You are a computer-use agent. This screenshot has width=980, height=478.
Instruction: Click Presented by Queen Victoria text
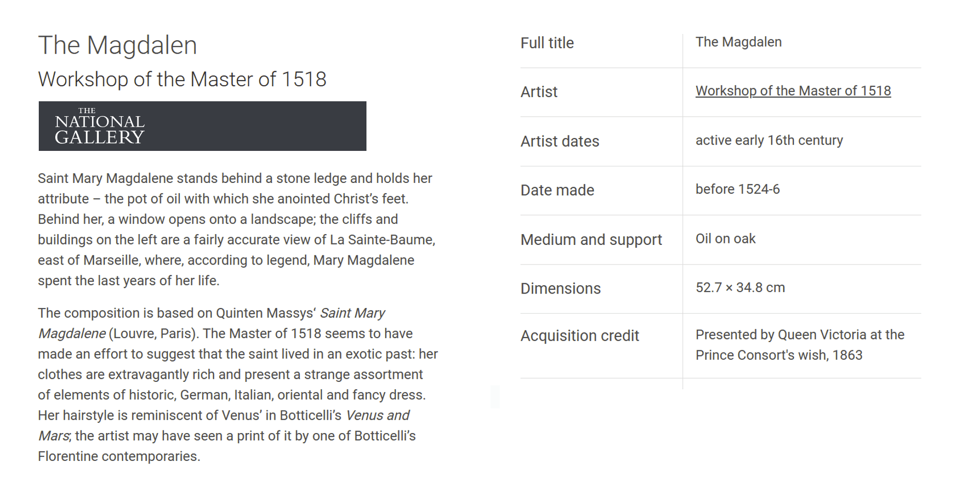pyautogui.click(x=800, y=345)
